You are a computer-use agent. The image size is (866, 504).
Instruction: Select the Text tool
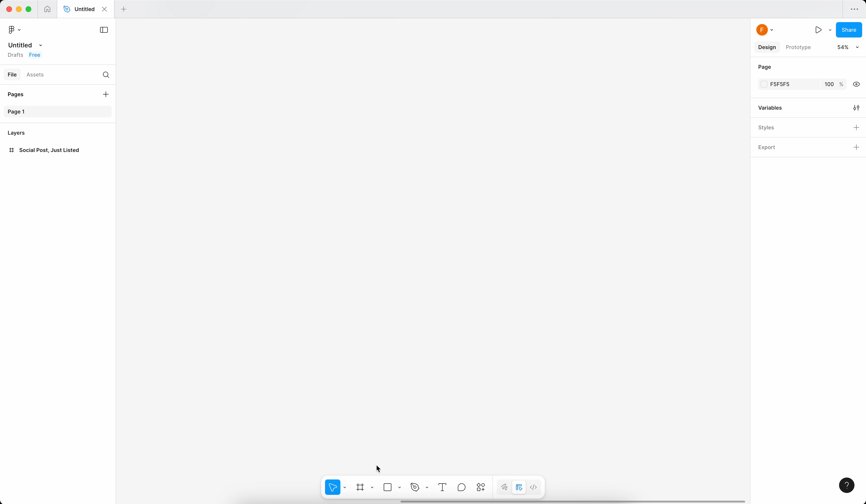(x=442, y=487)
